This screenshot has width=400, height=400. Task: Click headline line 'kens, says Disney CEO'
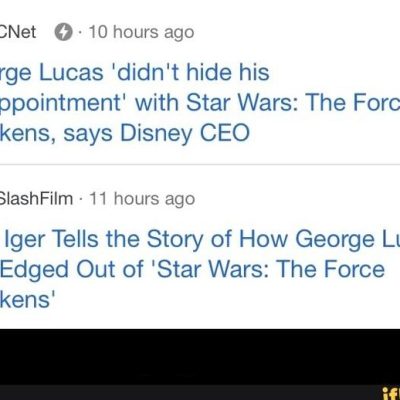point(125,134)
